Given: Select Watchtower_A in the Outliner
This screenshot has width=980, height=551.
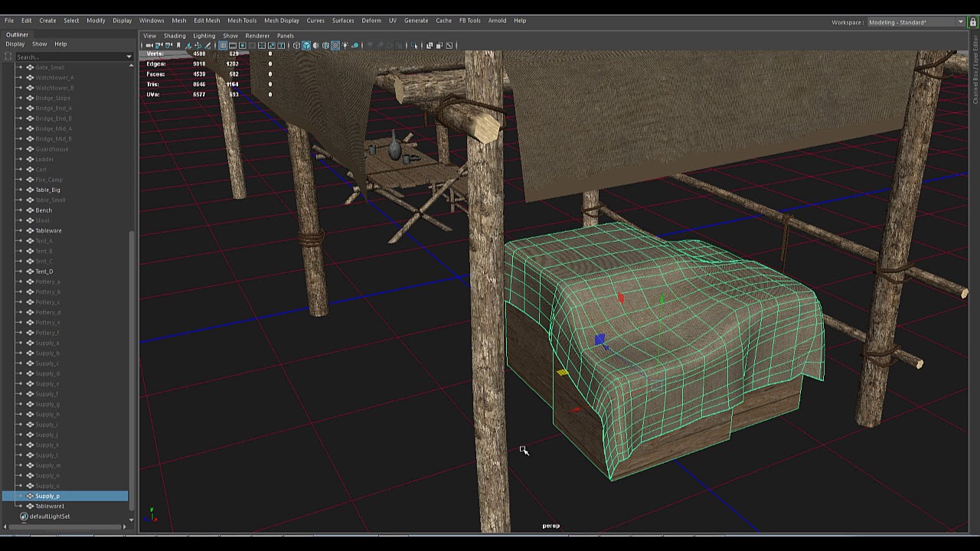Looking at the screenshot, I should pos(54,77).
